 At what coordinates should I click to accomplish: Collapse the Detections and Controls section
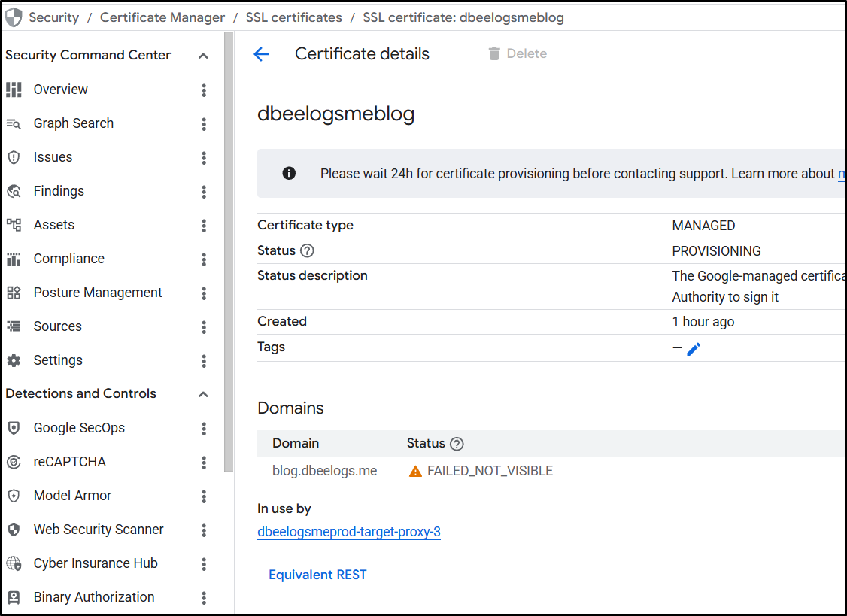pyautogui.click(x=203, y=394)
